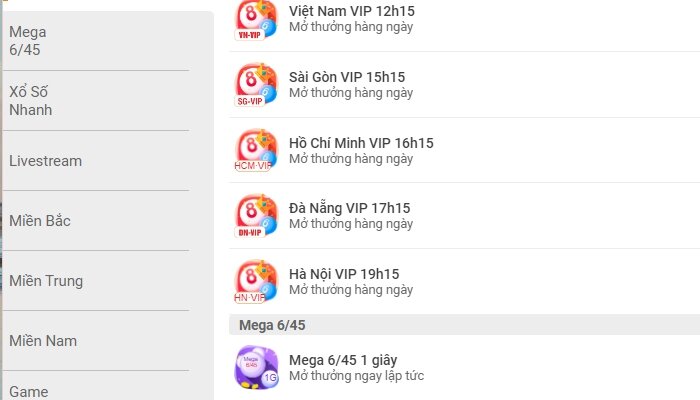Click the SG-VIP lottery icon
The image size is (700, 400).
click(256, 85)
